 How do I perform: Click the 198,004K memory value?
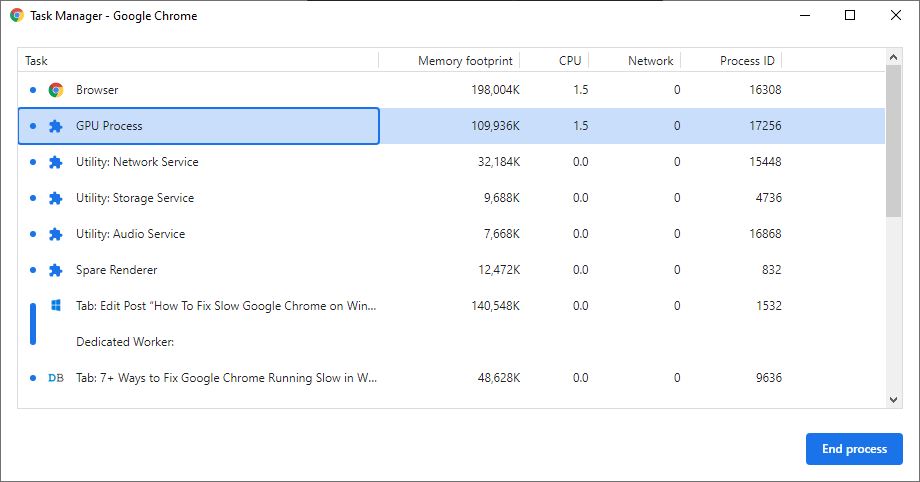(x=495, y=90)
